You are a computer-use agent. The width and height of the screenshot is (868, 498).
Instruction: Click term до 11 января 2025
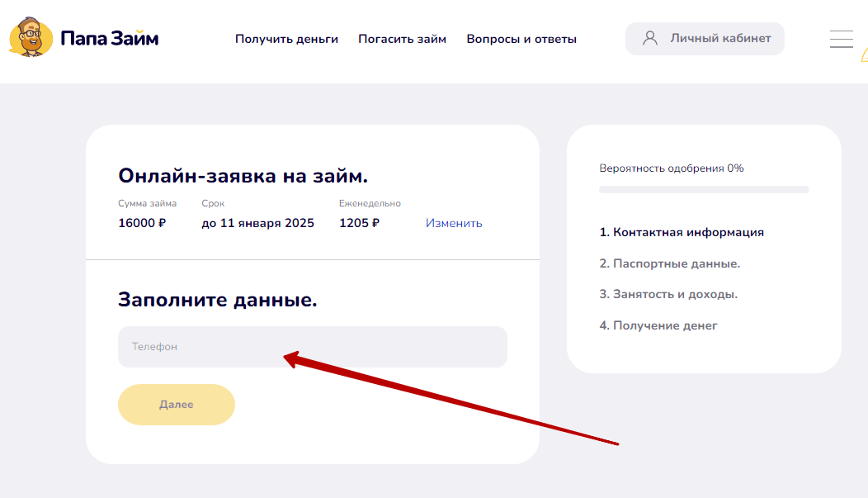257,223
